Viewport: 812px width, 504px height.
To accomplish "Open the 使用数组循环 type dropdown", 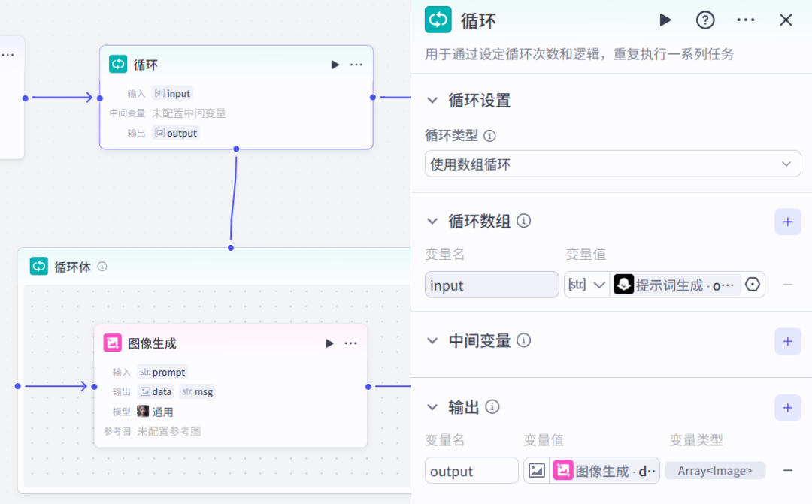I will [x=613, y=164].
